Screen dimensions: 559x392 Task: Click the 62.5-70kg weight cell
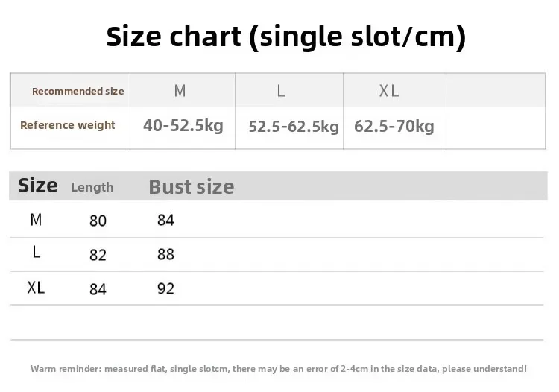tap(394, 125)
